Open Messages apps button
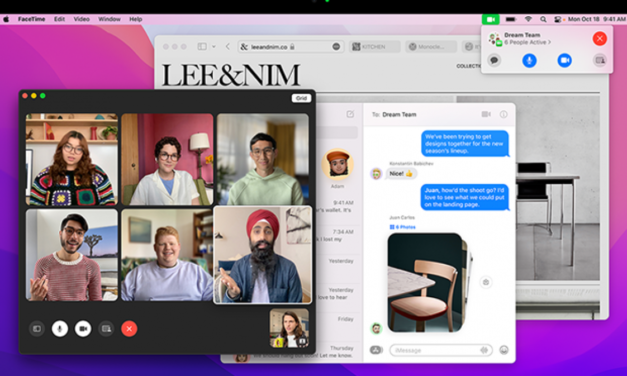This screenshot has width=627, height=376. pyautogui.click(x=376, y=350)
